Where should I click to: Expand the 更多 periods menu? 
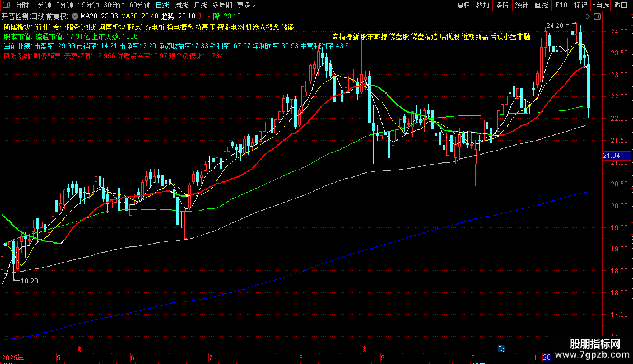[x=246, y=5]
